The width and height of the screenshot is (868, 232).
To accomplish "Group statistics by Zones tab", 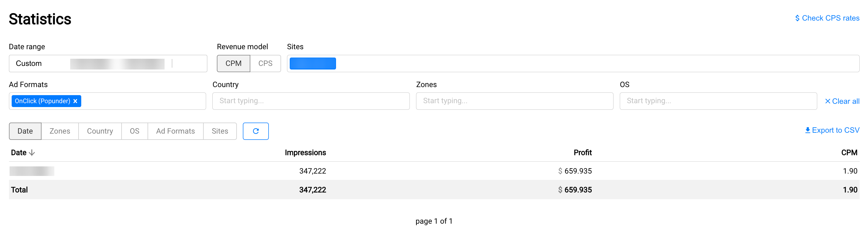I will coord(60,131).
